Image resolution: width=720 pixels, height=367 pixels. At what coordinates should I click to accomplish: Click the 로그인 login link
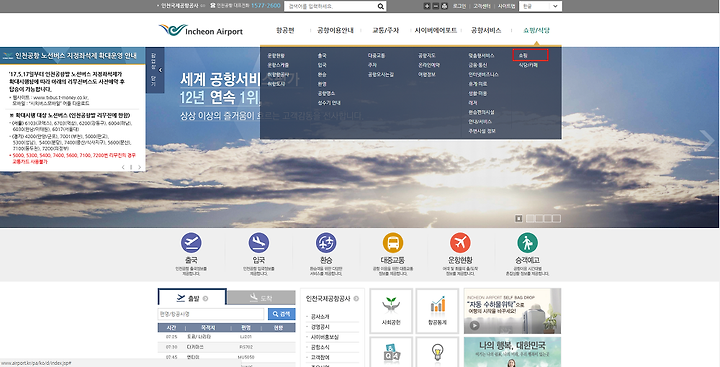click(459, 6)
